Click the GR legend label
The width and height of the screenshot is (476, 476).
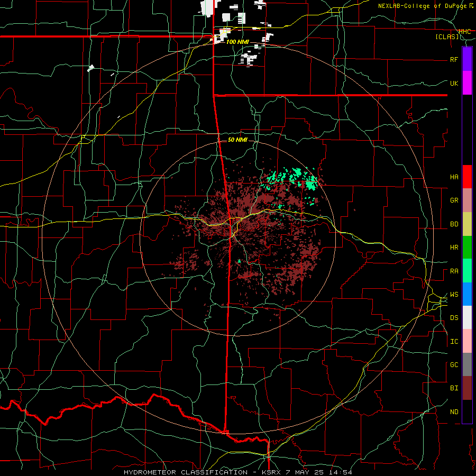tap(454, 200)
